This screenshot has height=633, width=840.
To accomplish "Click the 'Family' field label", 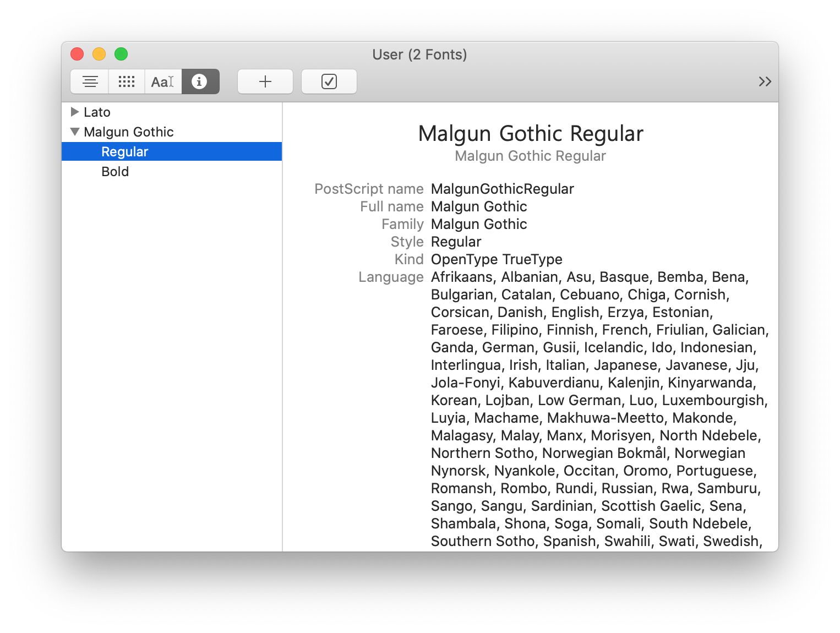I will [x=402, y=224].
